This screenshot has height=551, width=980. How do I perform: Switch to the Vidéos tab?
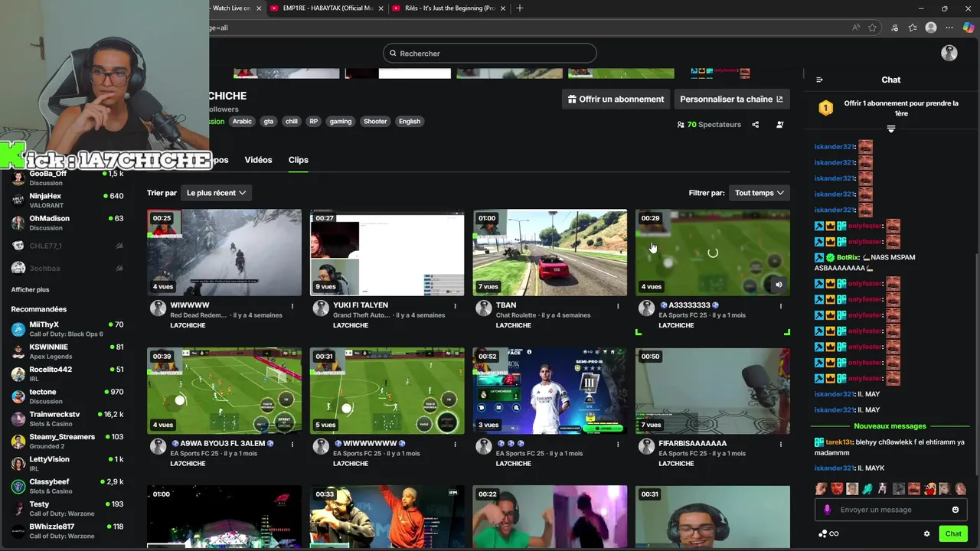[x=258, y=160]
